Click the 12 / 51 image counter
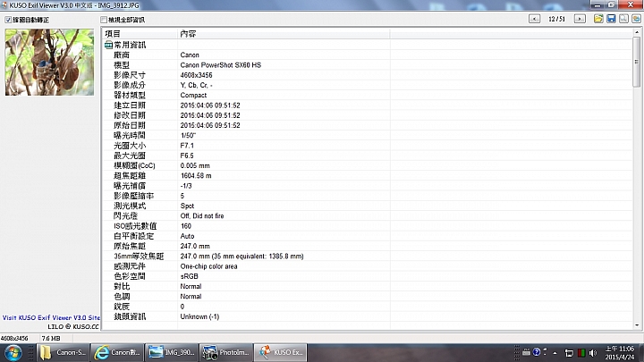The height and width of the screenshot is (362, 644). pyautogui.click(x=556, y=19)
